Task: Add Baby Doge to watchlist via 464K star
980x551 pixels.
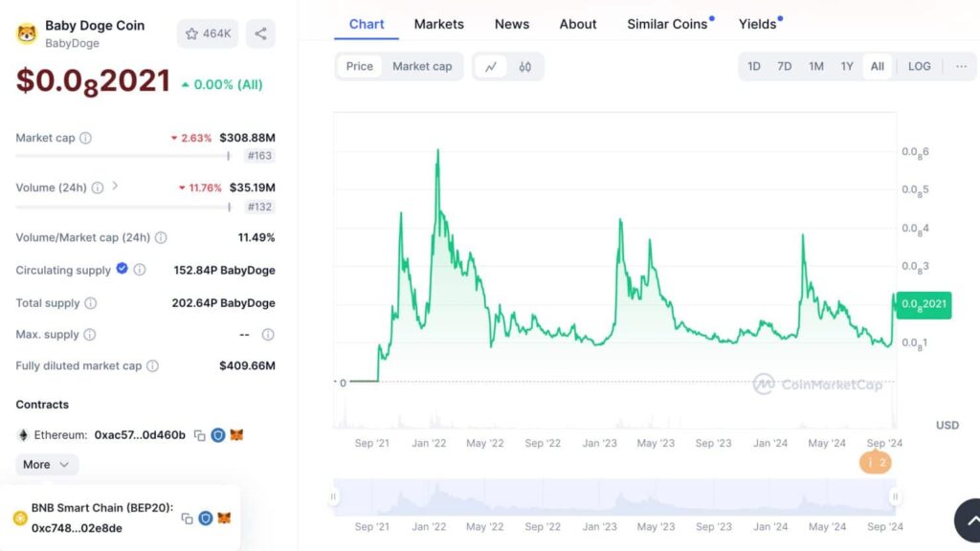Action: click(208, 33)
